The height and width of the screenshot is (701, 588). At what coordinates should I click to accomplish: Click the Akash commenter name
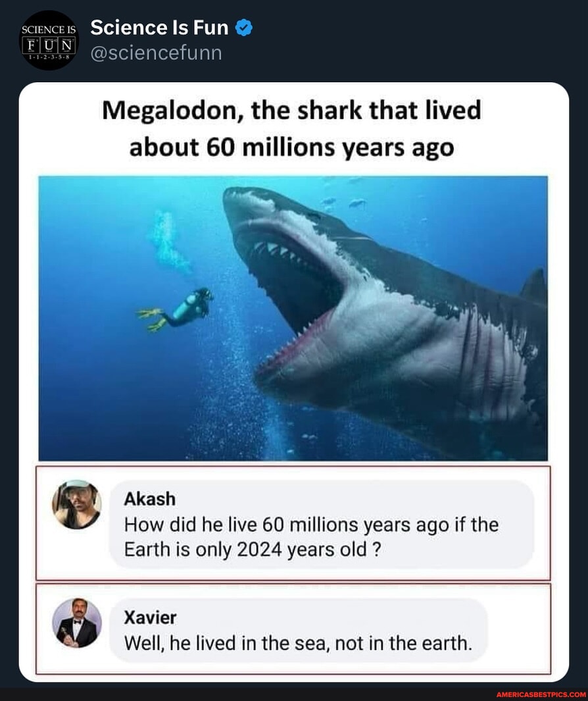(x=149, y=499)
